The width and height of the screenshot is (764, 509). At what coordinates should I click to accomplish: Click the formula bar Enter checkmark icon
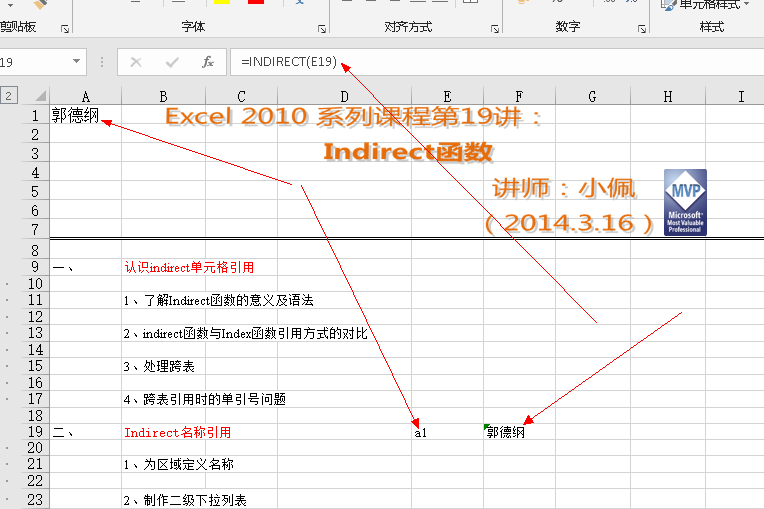pos(172,62)
